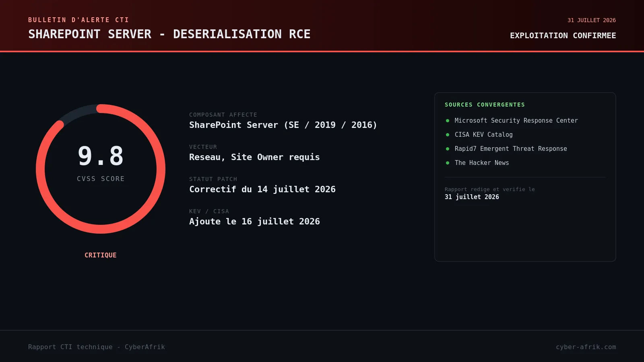Select 'Correctif du 14 juillet 2026' value
Viewport: 644px width, 362px height.
(x=262, y=189)
